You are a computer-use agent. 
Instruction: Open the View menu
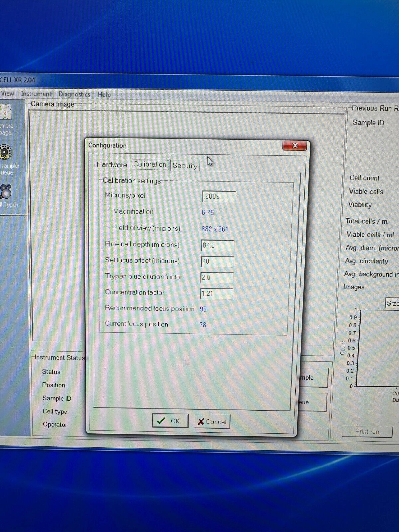point(7,94)
